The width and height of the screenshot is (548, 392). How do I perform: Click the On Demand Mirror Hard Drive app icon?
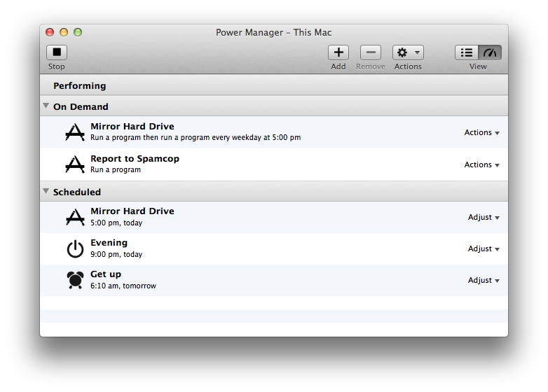[75, 132]
